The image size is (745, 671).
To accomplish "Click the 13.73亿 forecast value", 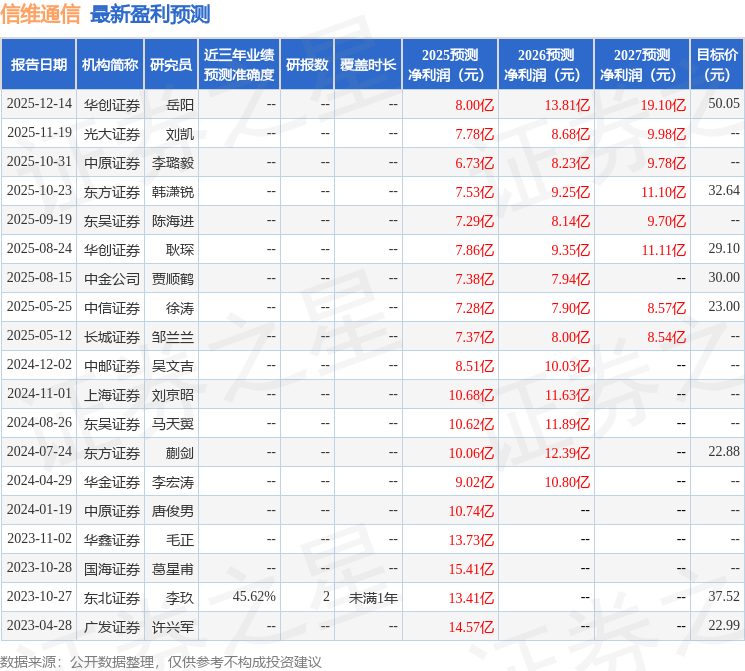I will click(x=471, y=540).
